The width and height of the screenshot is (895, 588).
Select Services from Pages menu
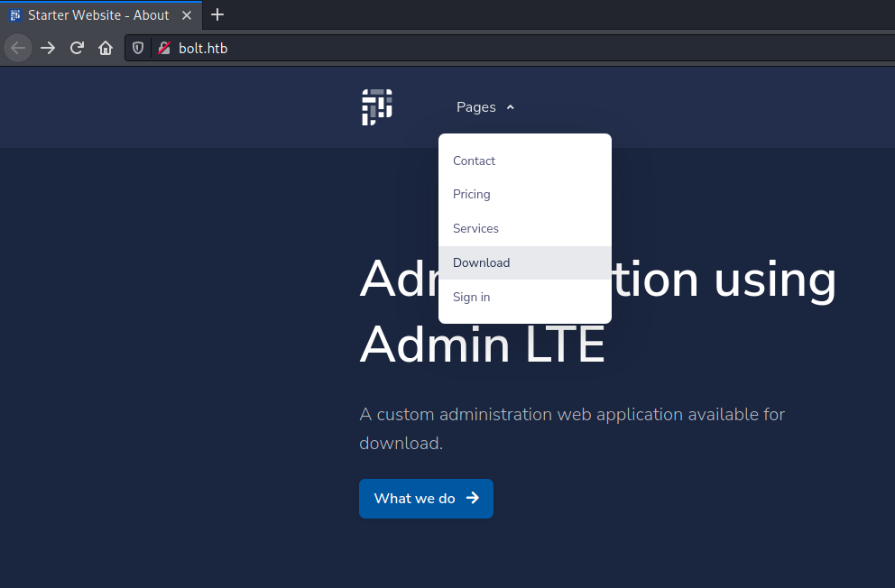click(x=524, y=229)
